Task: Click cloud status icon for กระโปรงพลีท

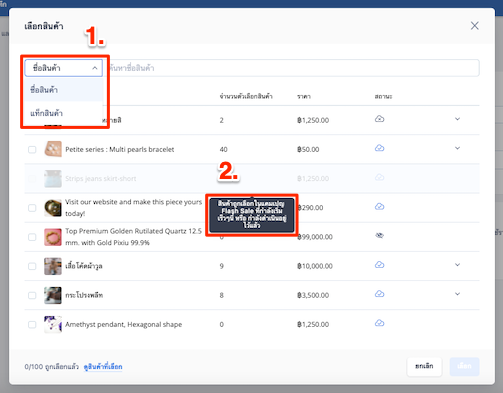Action: tap(379, 294)
